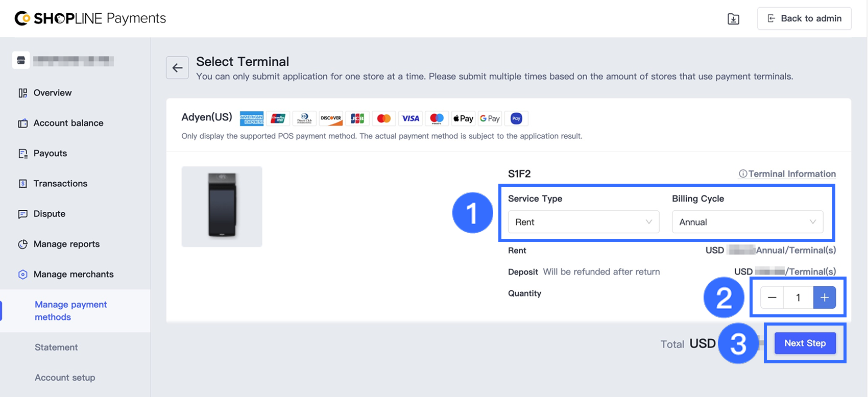Open the Service Type dropdown

coord(583,222)
